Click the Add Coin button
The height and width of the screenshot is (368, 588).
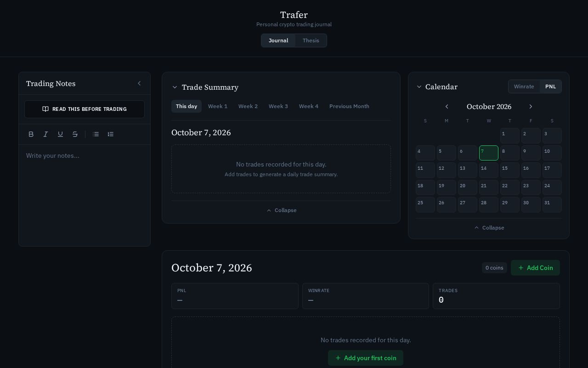pos(535,268)
